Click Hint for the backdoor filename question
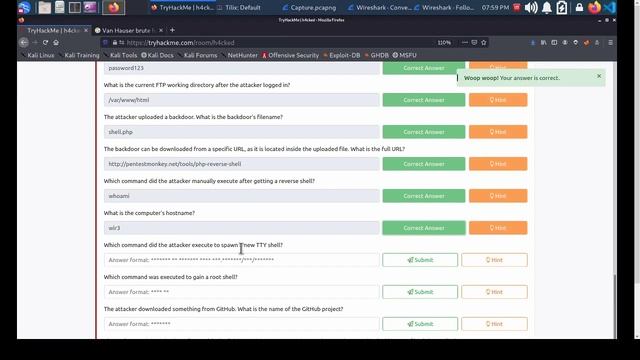The width and height of the screenshot is (640, 360). (x=498, y=132)
